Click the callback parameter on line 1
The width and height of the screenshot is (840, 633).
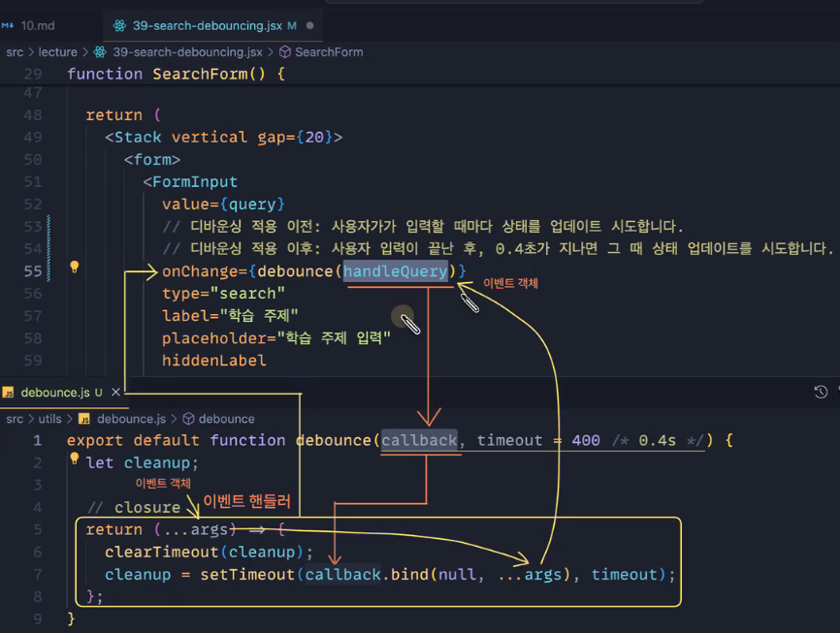[x=419, y=440]
